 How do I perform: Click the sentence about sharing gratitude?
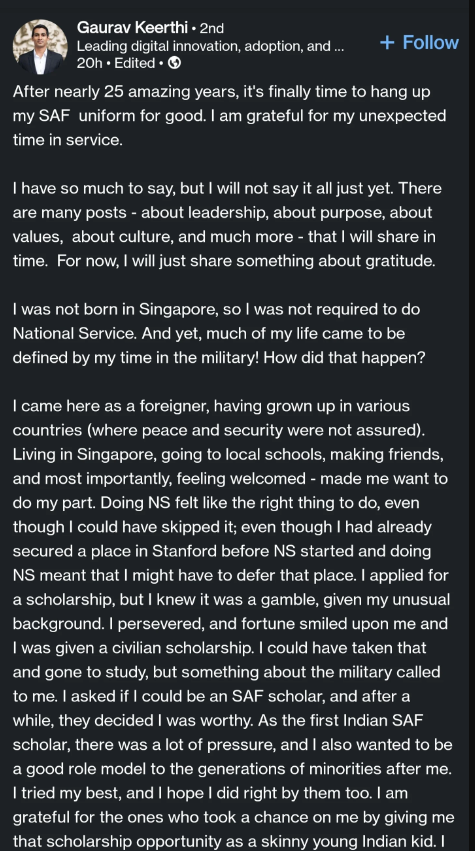246,261
